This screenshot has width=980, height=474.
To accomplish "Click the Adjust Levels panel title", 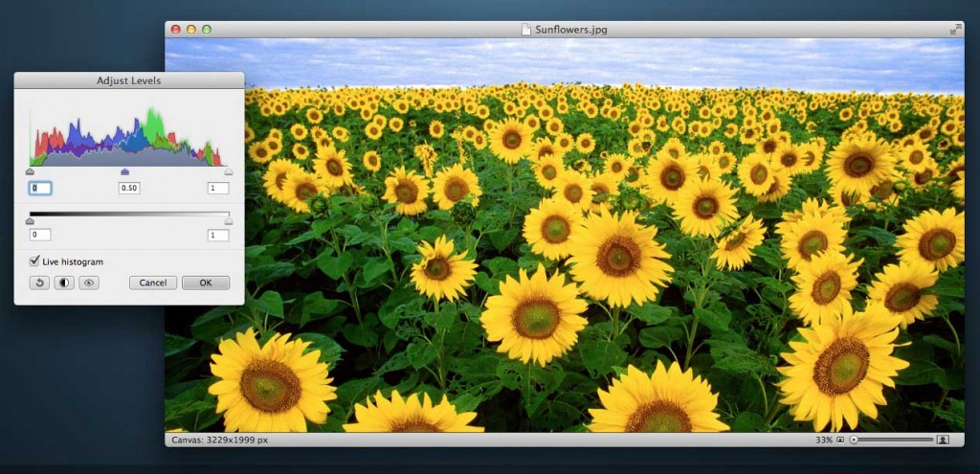I will [129, 80].
